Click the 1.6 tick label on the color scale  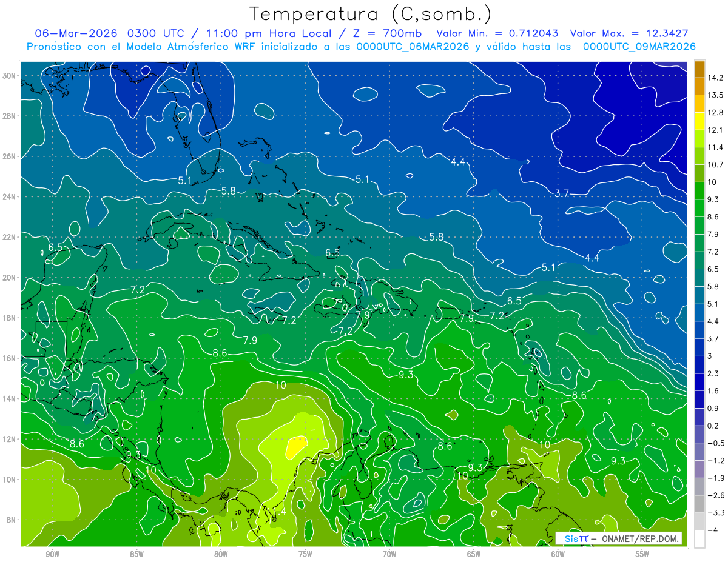(714, 391)
